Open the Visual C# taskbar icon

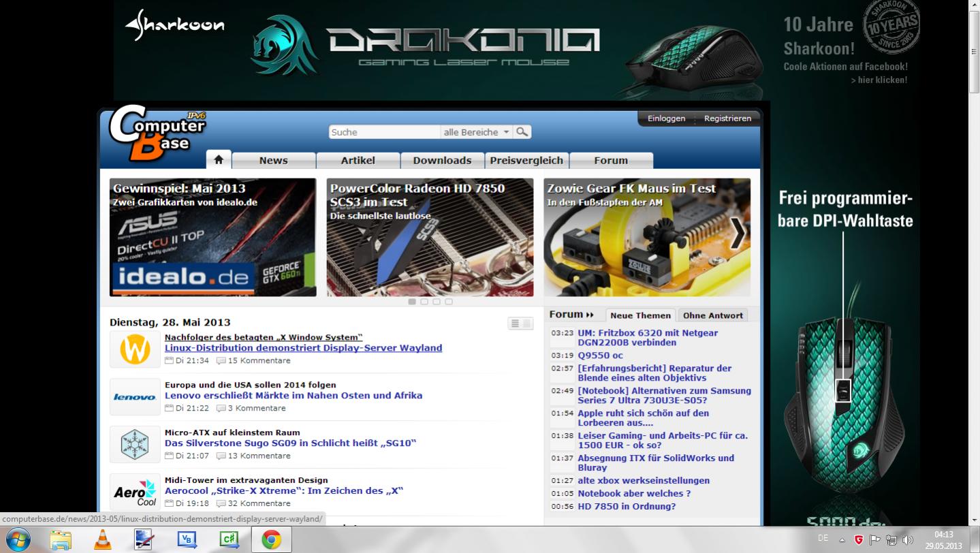point(228,540)
